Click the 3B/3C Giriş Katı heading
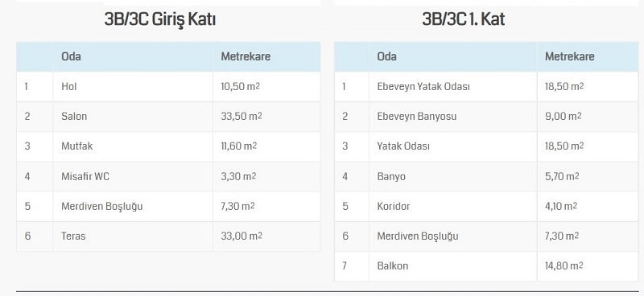Screen dimensions: 644x296 [x=159, y=19]
